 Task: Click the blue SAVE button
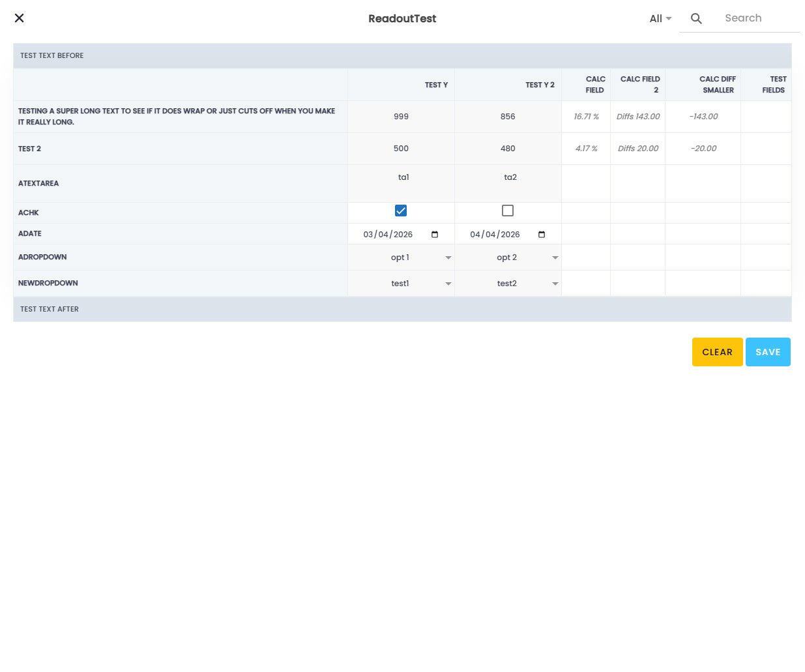[x=768, y=352]
